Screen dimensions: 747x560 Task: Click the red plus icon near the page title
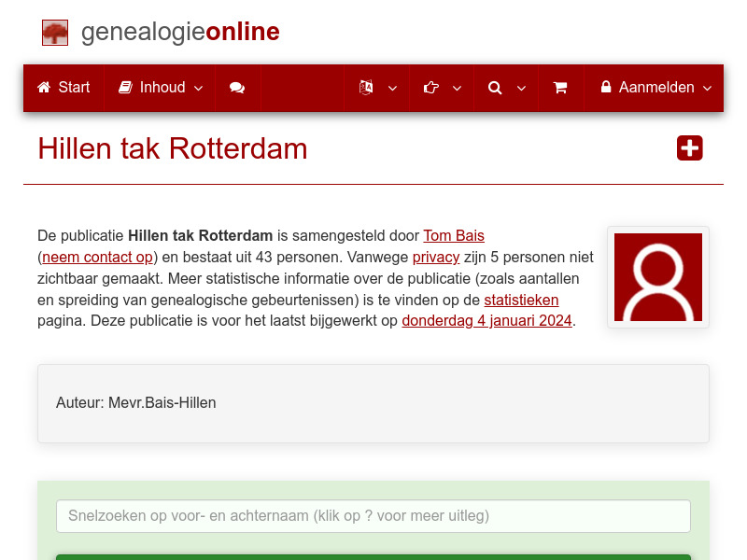pos(689,147)
